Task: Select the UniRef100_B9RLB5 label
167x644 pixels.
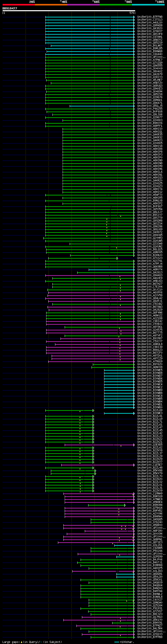Action: pyautogui.click(x=150, y=48)
